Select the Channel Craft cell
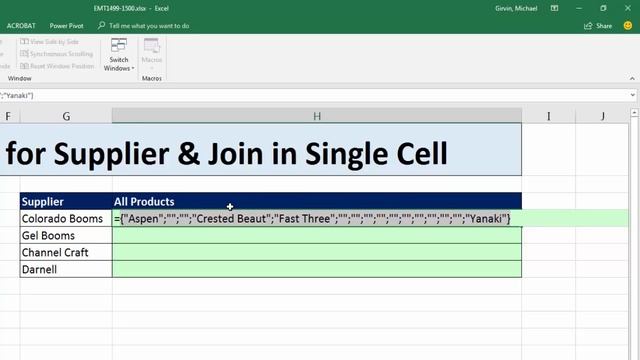Viewport: 640px width, 360px height. click(66, 253)
